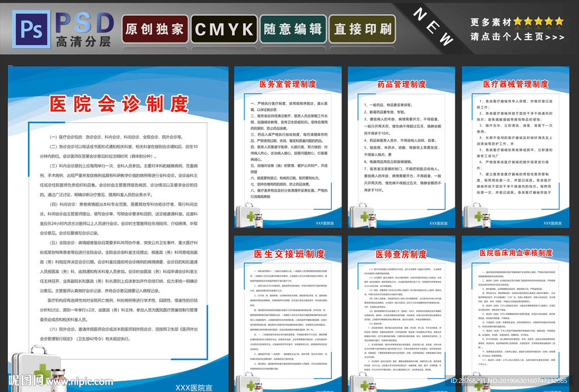
Task: Click first-aid kit icon in 药品管理制度 poster
Action: [x=363, y=216]
